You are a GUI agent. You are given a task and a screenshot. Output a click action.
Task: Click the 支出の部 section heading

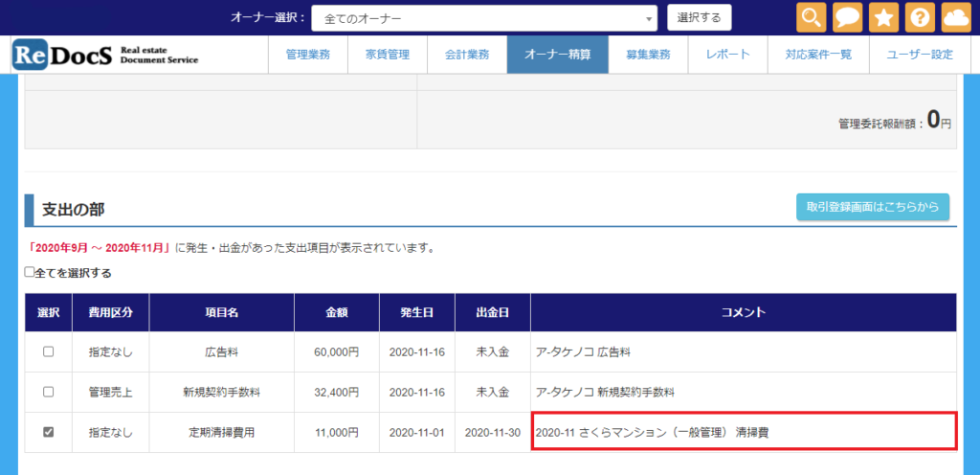pyautogui.click(x=73, y=210)
